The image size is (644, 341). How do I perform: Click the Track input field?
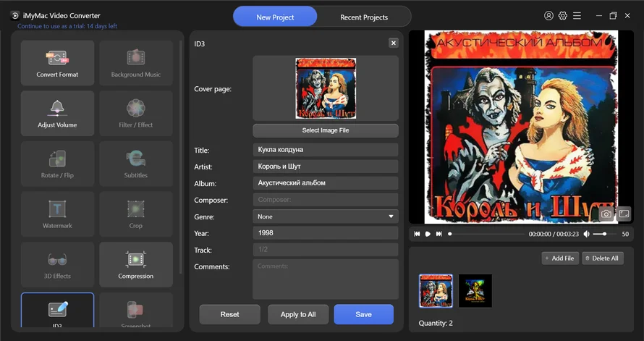[x=326, y=249]
